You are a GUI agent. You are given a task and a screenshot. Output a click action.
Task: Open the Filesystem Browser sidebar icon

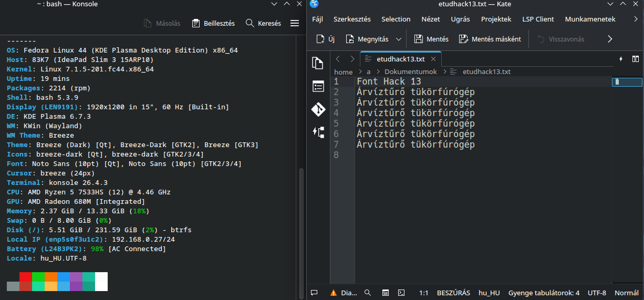[318, 86]
